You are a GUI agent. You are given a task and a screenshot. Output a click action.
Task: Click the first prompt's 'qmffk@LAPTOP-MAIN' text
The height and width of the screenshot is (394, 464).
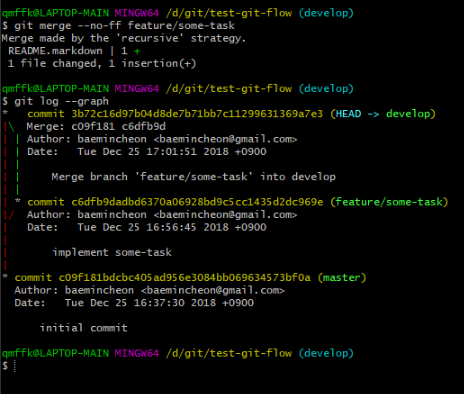(x=55, y=13)
